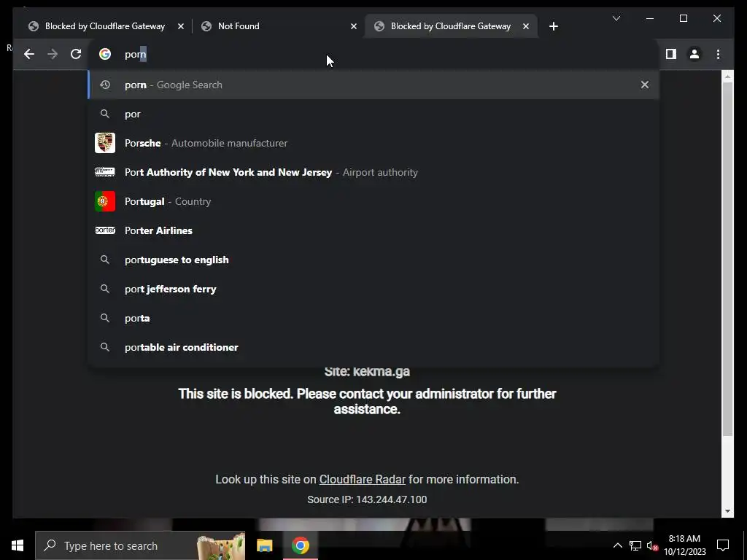The image size is (747, 560).
Task: Click the 'This site is blocked' message
Action: click(x=367, y=402)
